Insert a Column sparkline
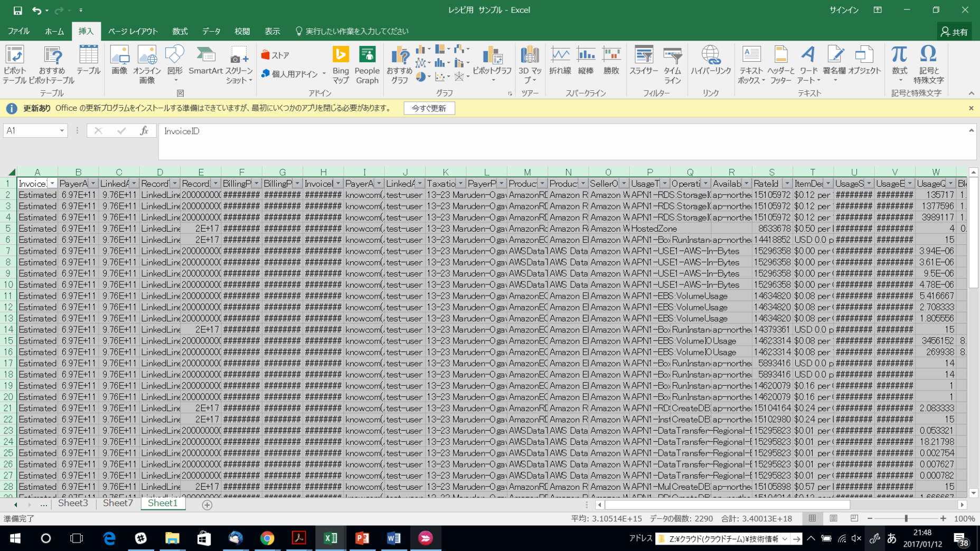The width and height of the screenshot is (980, 551). coord(586,60)
